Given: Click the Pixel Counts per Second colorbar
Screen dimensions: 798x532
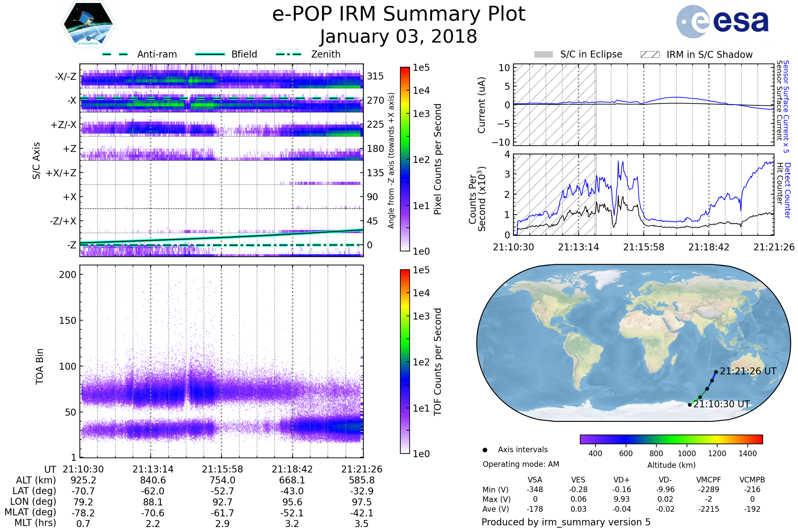Looking at the screenshot, I should point(405,159).
